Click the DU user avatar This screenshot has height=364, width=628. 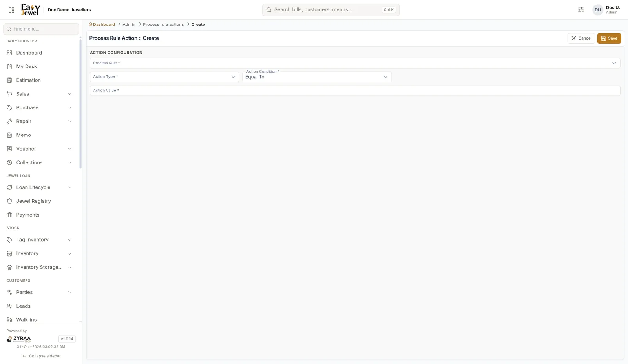pos(598,10)
